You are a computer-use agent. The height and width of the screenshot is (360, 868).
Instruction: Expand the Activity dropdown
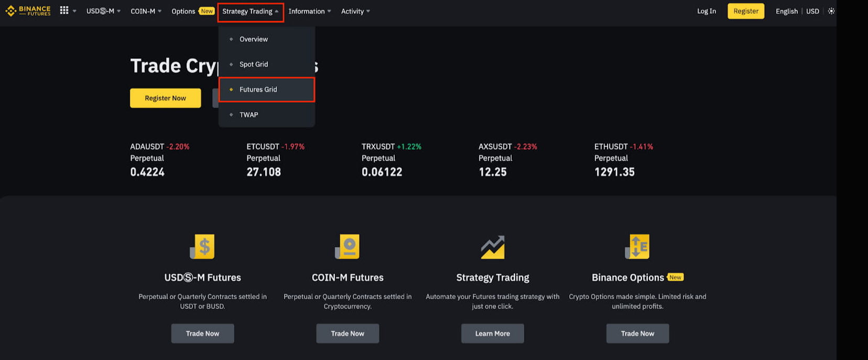pos(355,11)
